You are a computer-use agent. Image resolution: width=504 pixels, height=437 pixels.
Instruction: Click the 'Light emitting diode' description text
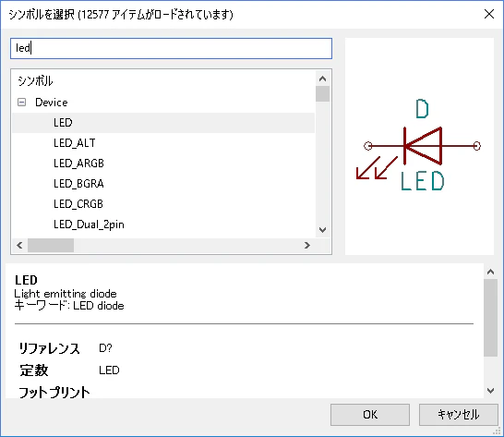[x=66, y=294]
